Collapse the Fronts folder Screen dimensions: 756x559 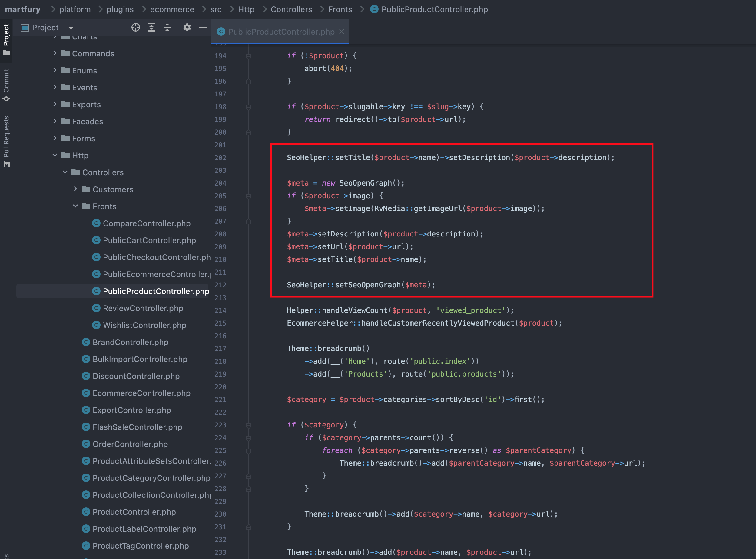coord(75,206)
